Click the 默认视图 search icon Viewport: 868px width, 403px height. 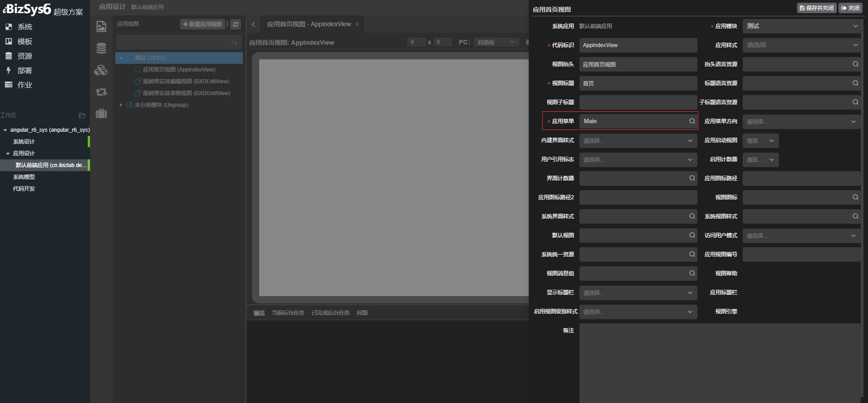tap(692, 235)
